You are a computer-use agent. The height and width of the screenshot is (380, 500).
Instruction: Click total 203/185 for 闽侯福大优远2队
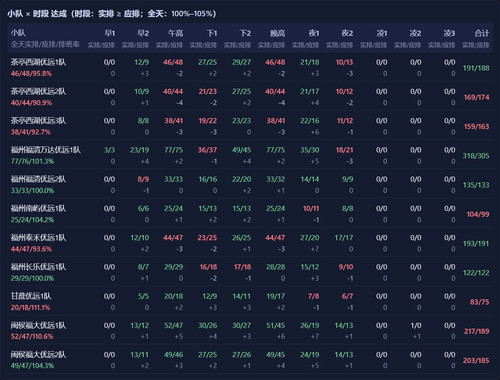tap(476, 361)
